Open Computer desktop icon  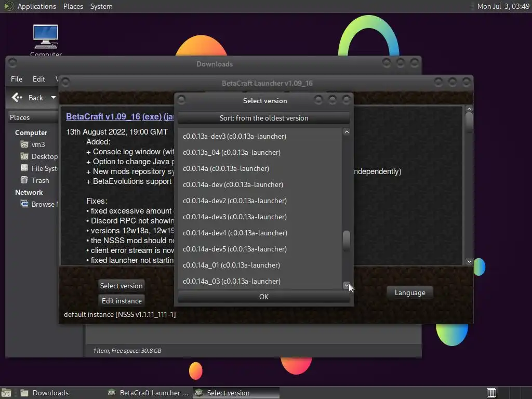(46, 39)
